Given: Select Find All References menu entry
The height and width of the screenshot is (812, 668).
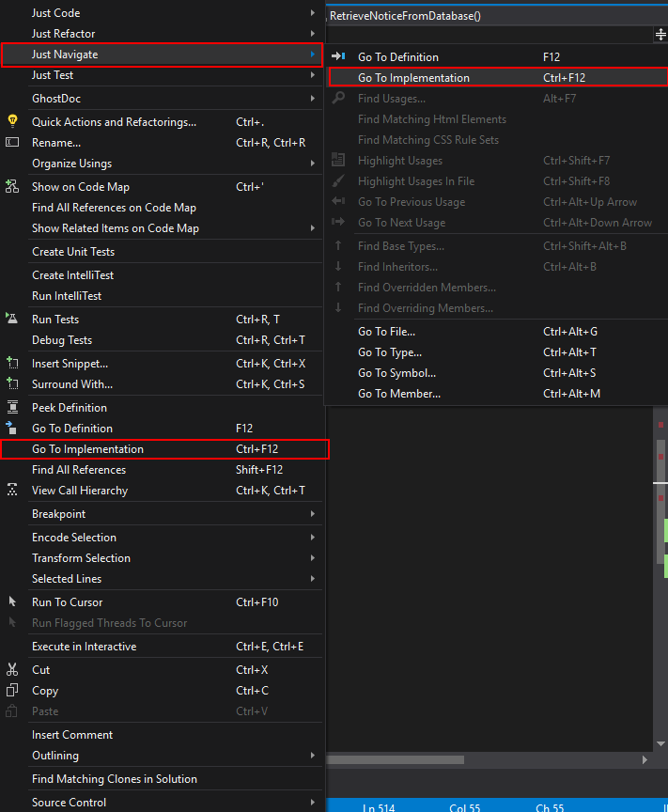Looking at the screenshot, I should [79, 470].
